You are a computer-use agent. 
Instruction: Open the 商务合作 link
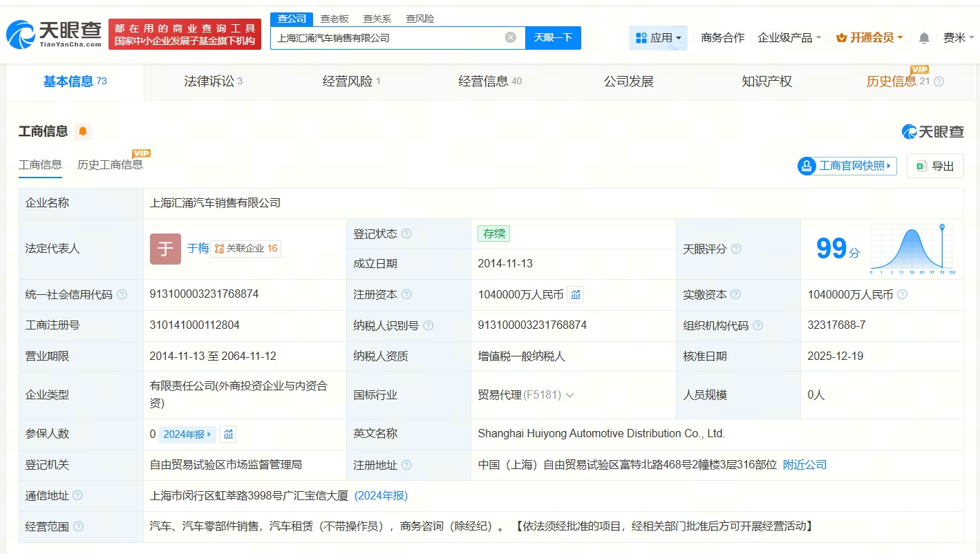722,38
